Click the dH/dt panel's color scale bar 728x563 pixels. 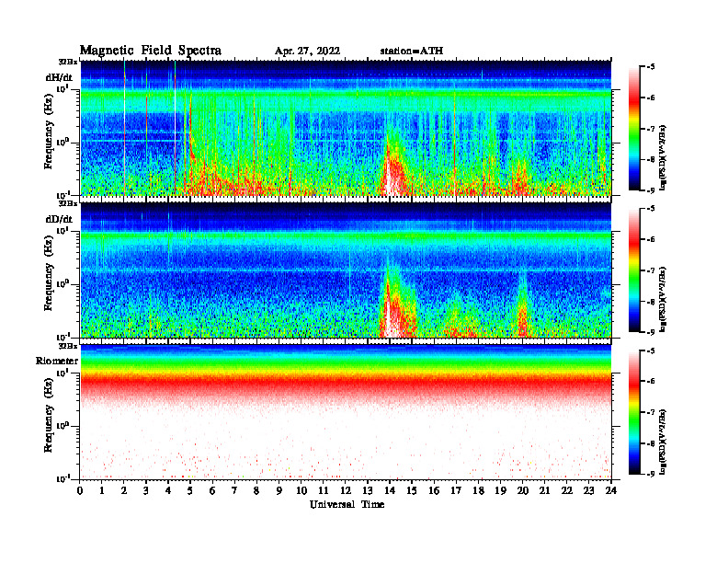tap(634, 129)
